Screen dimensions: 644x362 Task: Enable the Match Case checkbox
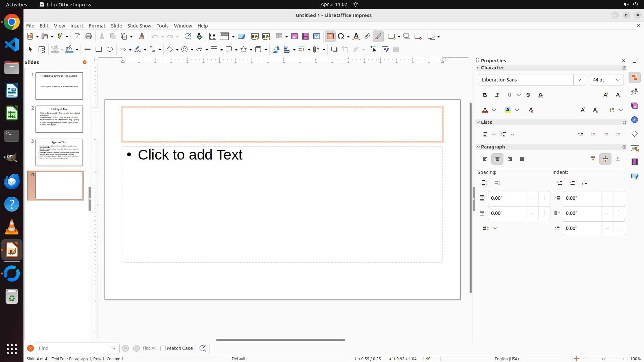click(x=163, y=348)
